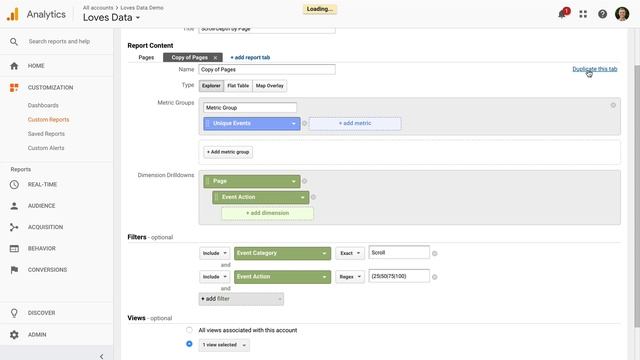
Task: Remove the Event Action dimension drilldown
Action: pyautogui.click(x=313, y=197)
